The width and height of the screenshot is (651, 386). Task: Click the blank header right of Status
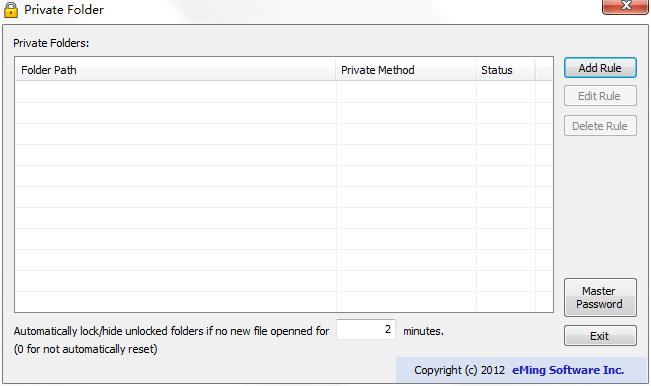544,70
